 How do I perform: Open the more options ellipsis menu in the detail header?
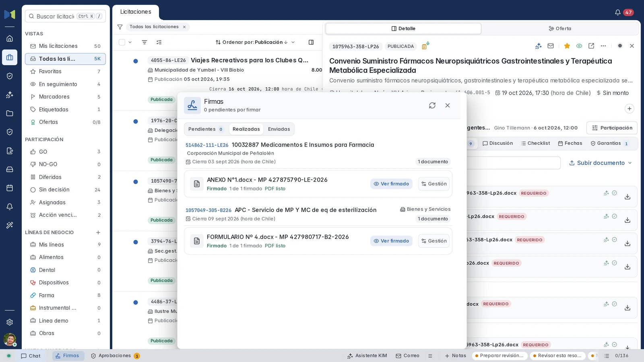pos(603,46)
